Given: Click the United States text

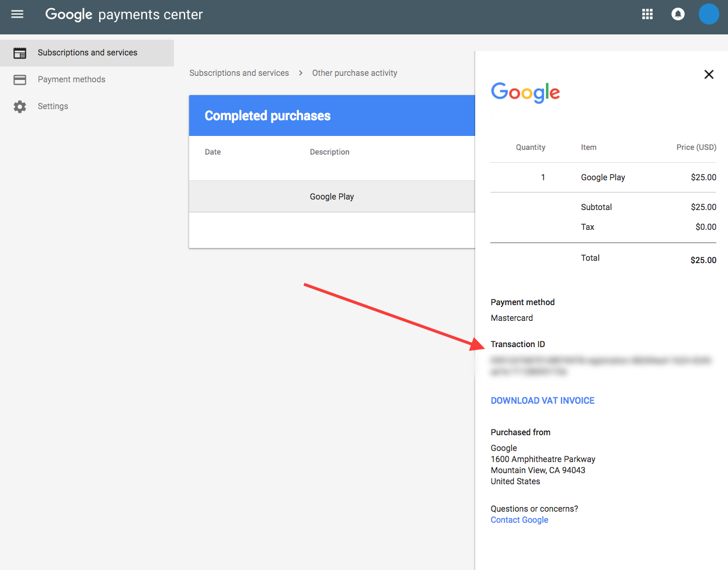Looking at the screenshot, I should [x=515, y=481].
